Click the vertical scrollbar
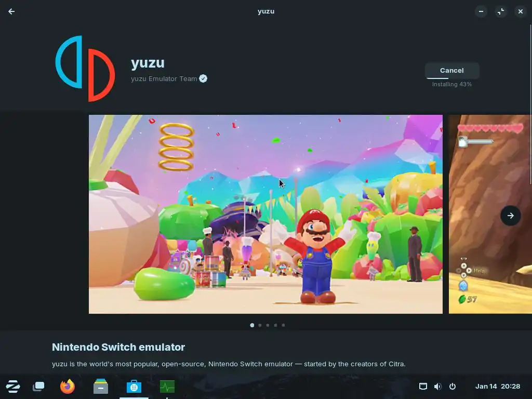 tap(530, 104)
